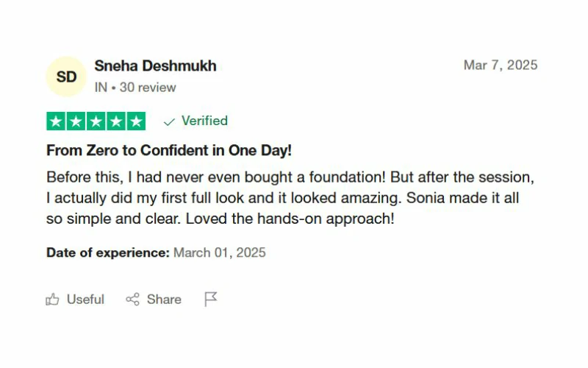Screen dimensions: 588x368
Task: Select the fourth green rating star
Action: click(116, 121)
